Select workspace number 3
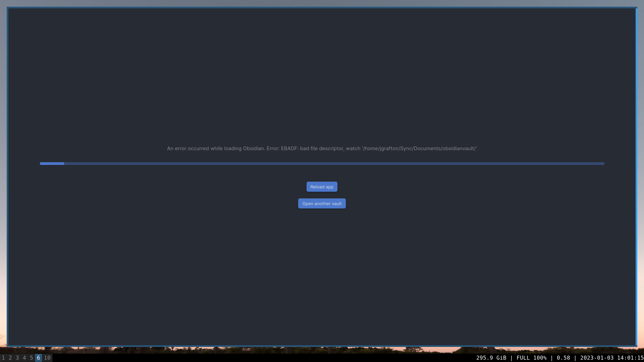644x362 pixels. [17, 358]
